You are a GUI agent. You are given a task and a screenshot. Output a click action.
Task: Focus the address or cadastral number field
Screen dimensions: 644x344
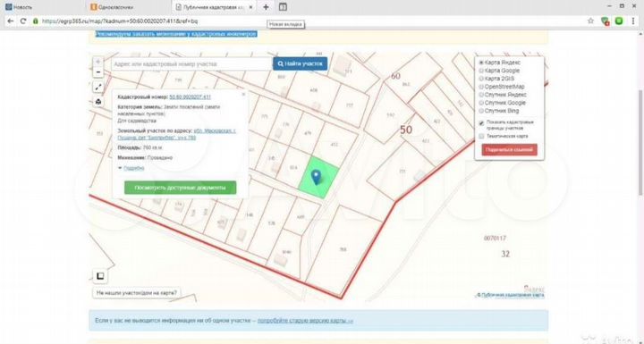tap(191, 64)
